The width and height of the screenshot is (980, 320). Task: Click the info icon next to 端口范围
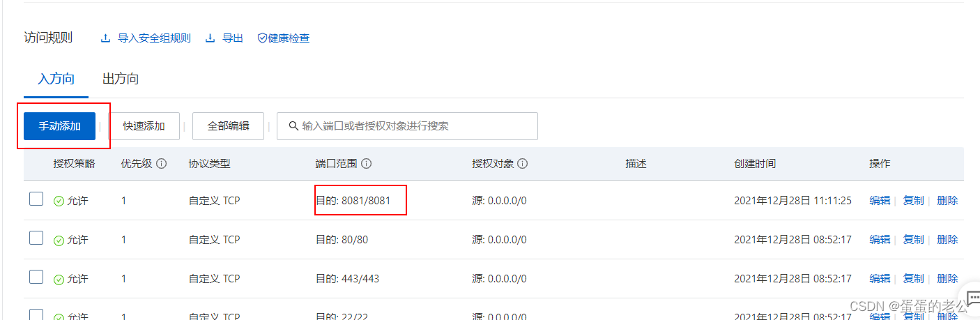pyautogui.click(x=366, y=164)
